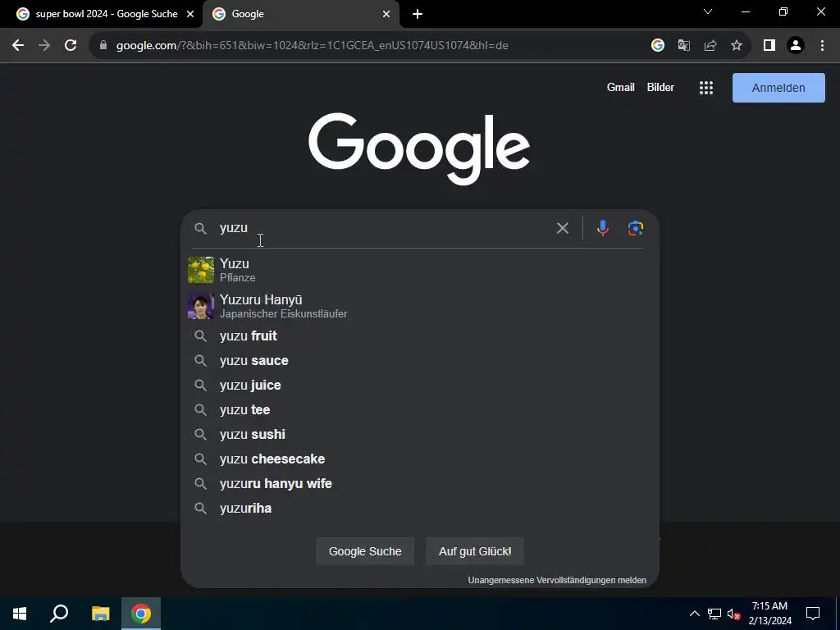Image resolution: width=840 pixels, height=630 pixels.
Task: Click the magnifier icon in search box
Action: [200, 229]
